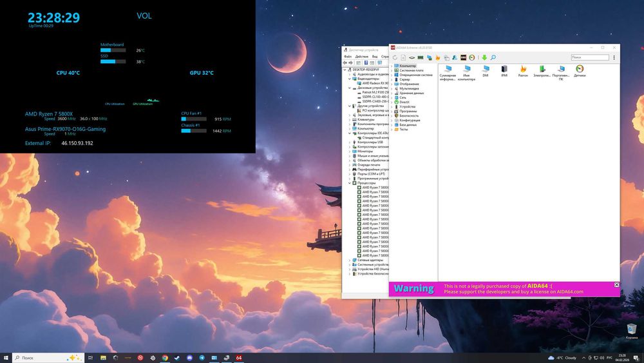Select Компьютер in the AIDA64 tree

point(408,66)
